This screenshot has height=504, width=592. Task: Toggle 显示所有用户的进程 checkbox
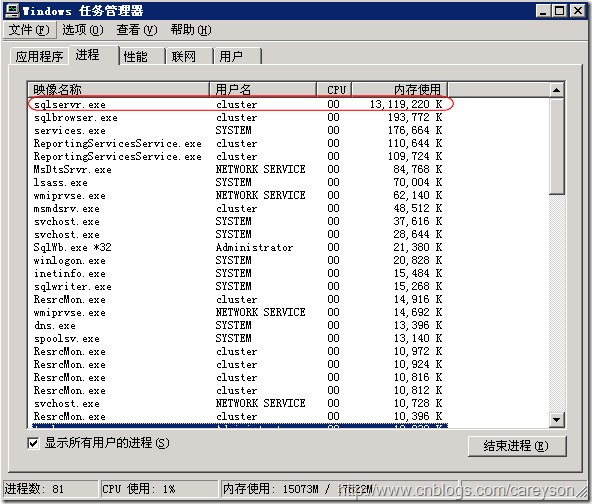tap(33, 443)
